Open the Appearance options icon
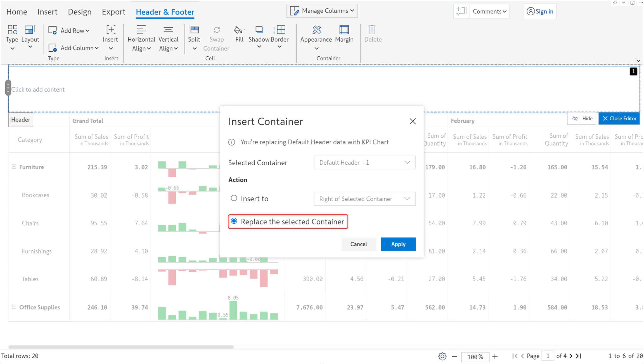644x364 pixels. [x=316, y=30]
